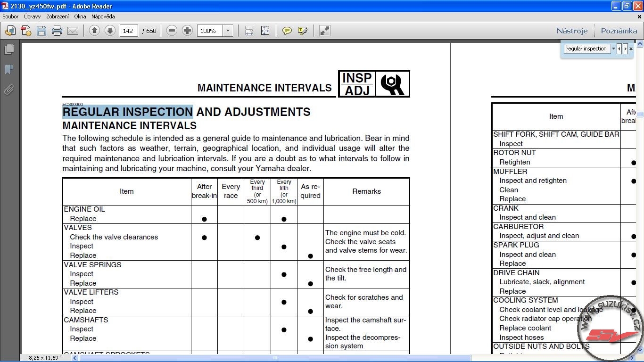Screen dimensions: 644x362
Task: Save the document with the floppy disk icon
Action: (x=41, y=31)
